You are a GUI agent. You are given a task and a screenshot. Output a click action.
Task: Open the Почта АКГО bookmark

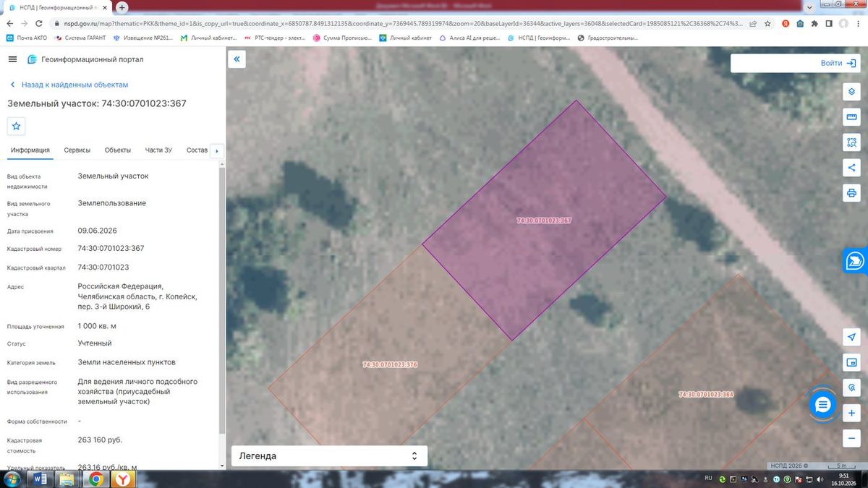26,38
